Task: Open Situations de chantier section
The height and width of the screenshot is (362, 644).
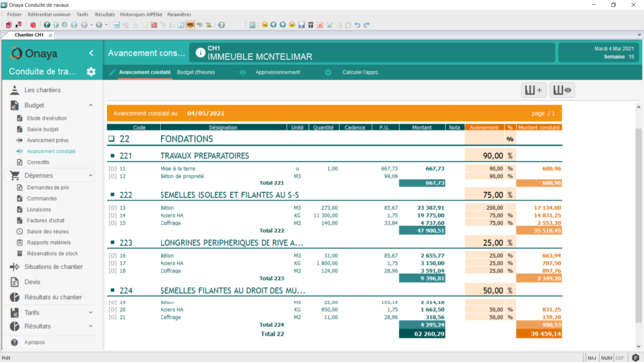Action: 54,267
